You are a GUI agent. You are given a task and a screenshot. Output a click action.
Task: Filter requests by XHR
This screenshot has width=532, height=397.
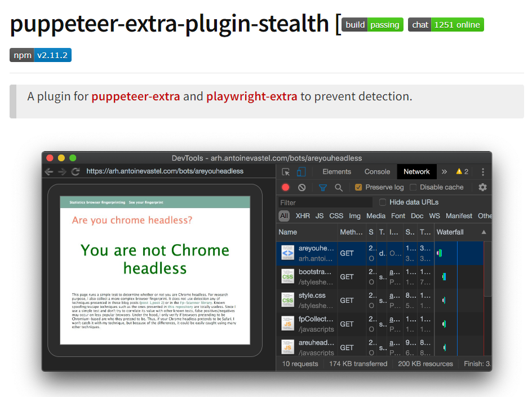click(x=303, y=216)
